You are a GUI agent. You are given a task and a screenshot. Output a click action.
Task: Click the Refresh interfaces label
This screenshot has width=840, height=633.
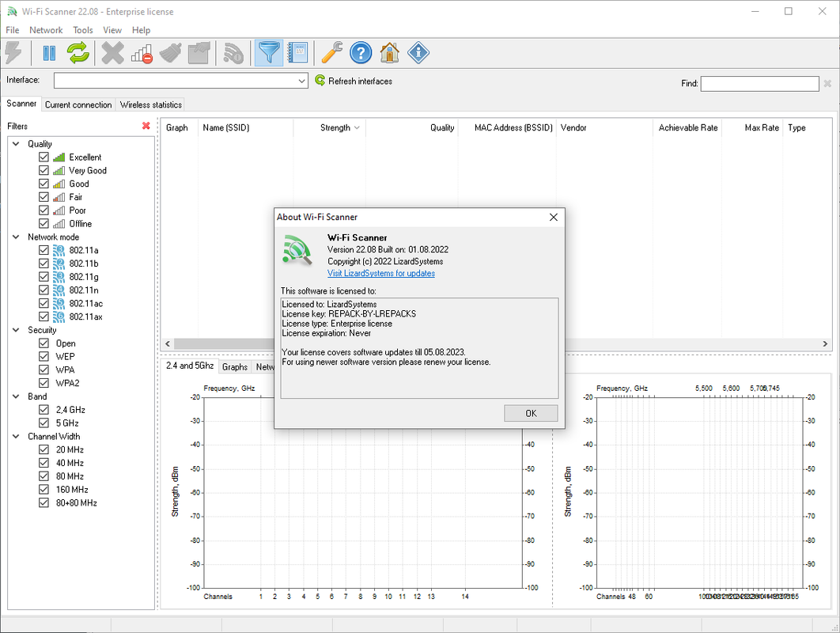[360, 81]
